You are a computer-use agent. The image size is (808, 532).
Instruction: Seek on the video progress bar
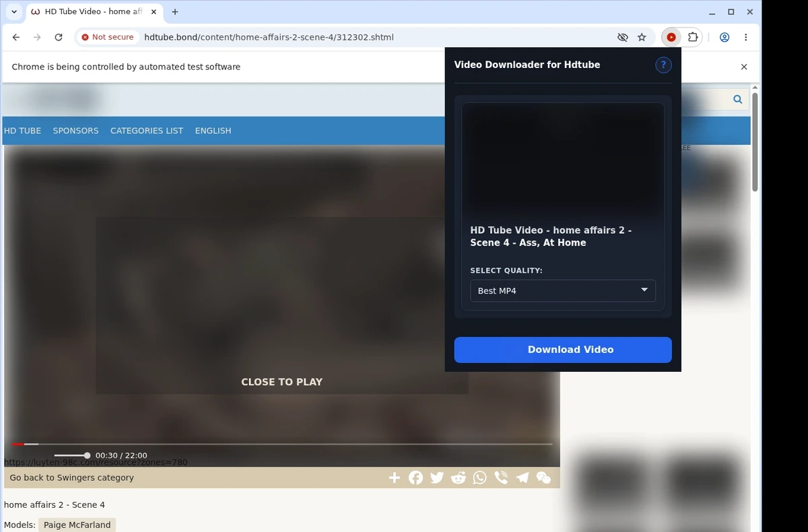click(x=281, y=444)
